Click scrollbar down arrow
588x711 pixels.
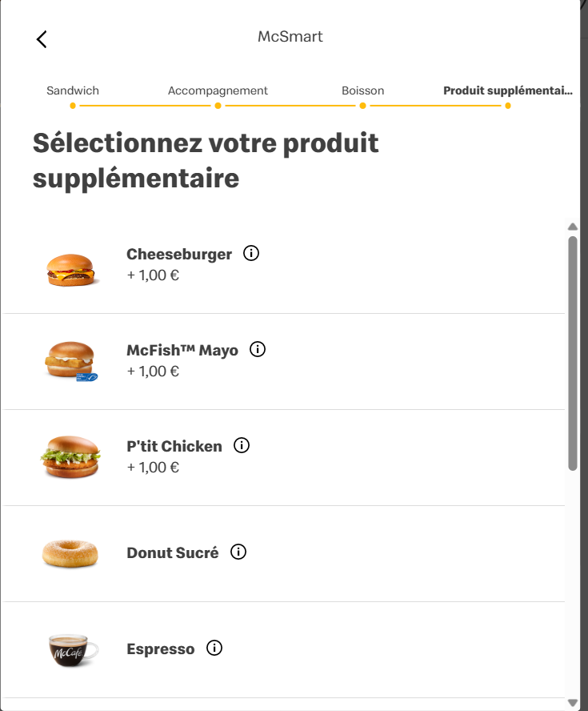coord(573,703)
